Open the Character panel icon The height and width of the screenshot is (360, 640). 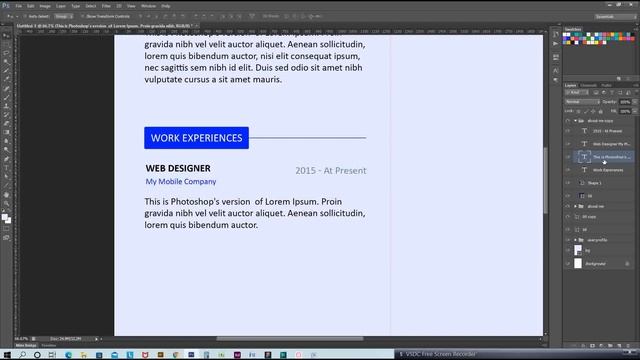[x=556, y=71]
